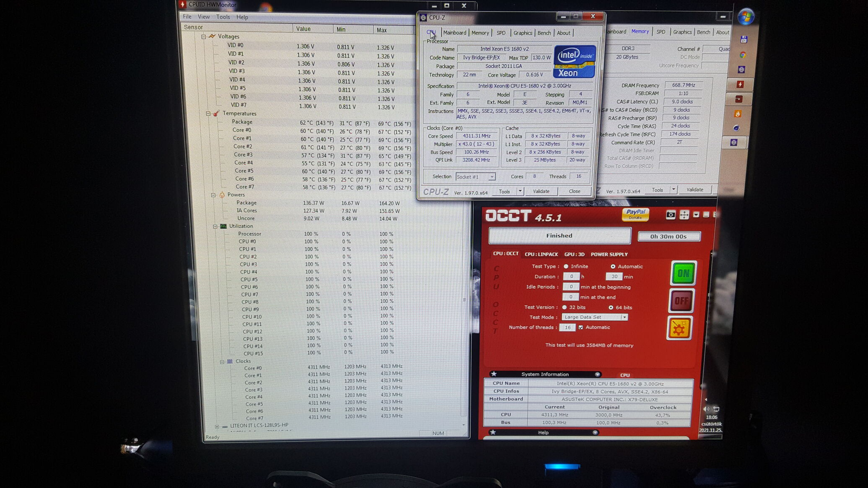Open Chrome from the taskbar
868x488 pixels.
(x=743, y=55)
